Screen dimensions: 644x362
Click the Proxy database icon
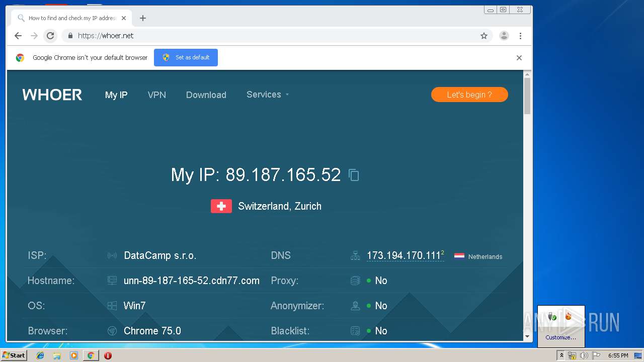[355, 281]
